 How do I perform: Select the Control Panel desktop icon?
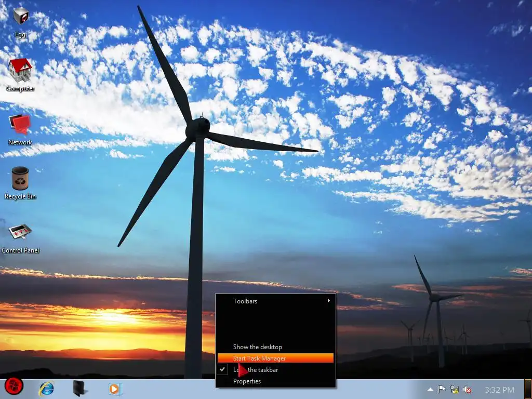pos(20,238)
